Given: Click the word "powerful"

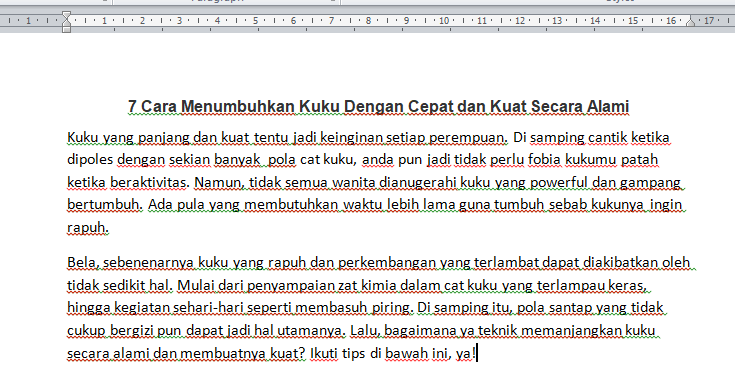Looking at the screenshot, I should 559,182.
